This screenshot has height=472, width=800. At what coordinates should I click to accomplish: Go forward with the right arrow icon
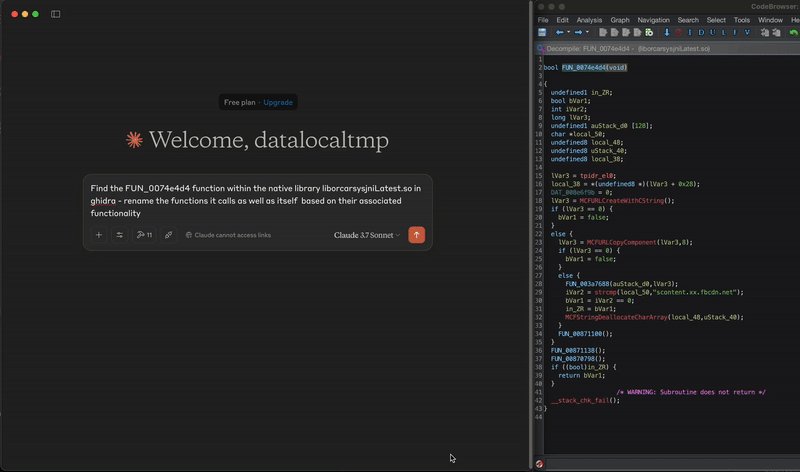coord(578,33)
